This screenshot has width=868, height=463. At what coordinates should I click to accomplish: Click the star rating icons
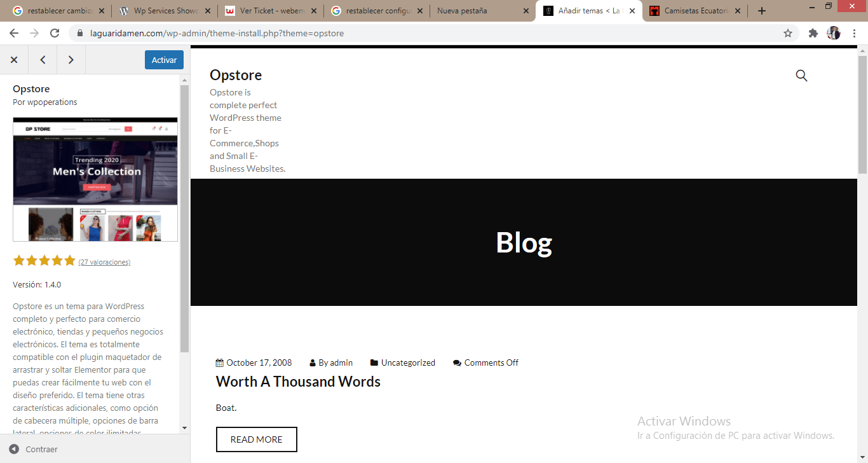tap(44, 261)
